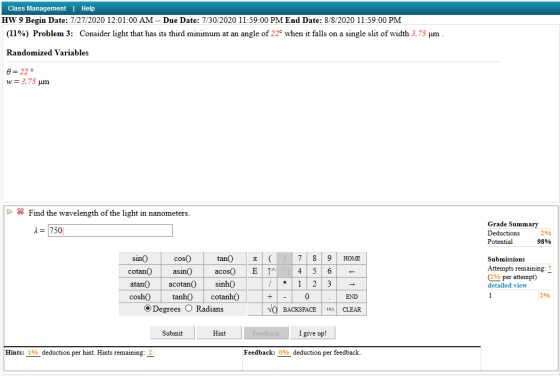Insert the E exponent key

pyautogui.click(x=255, y=271)
